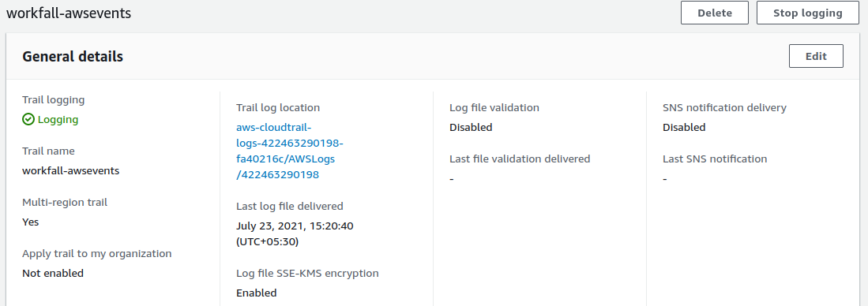Click the Log file SSE-KMS encryption label
The height and width of the screenshot is (306, 868).
307,273
